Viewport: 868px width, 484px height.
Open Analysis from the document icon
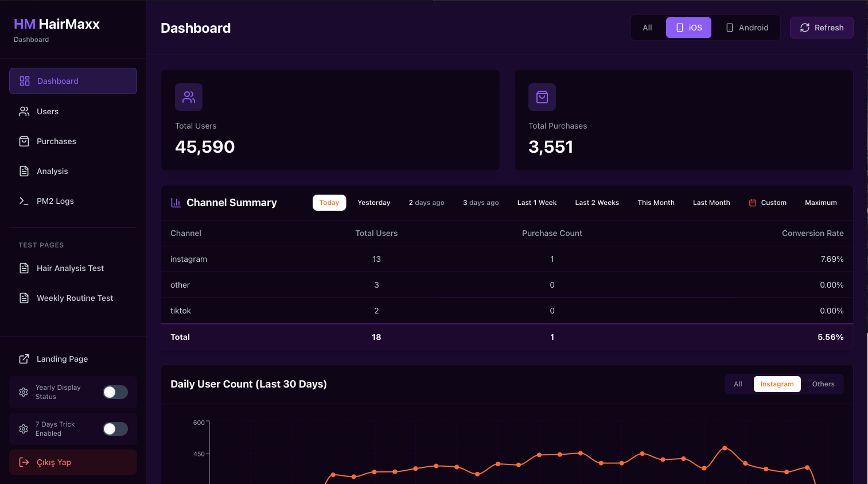click(24, 171)
